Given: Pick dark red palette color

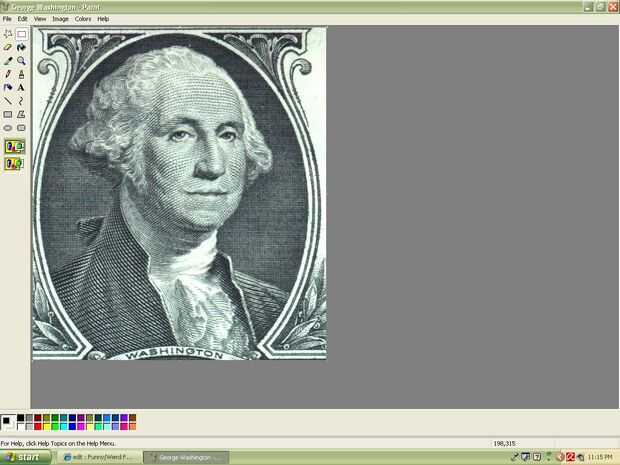Looking at the screenshot, I should pos(38,418).
